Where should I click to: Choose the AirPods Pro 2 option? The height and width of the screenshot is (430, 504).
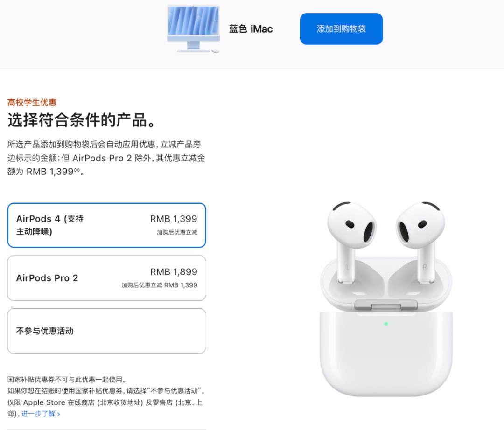tap(107, 278)
